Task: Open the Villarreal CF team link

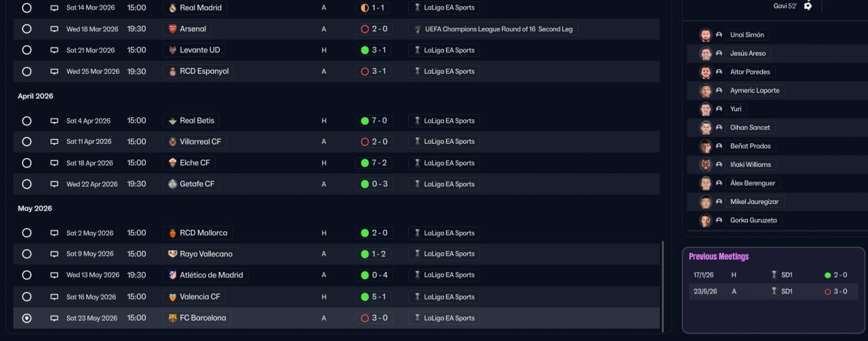Action: tap(195, 142)
